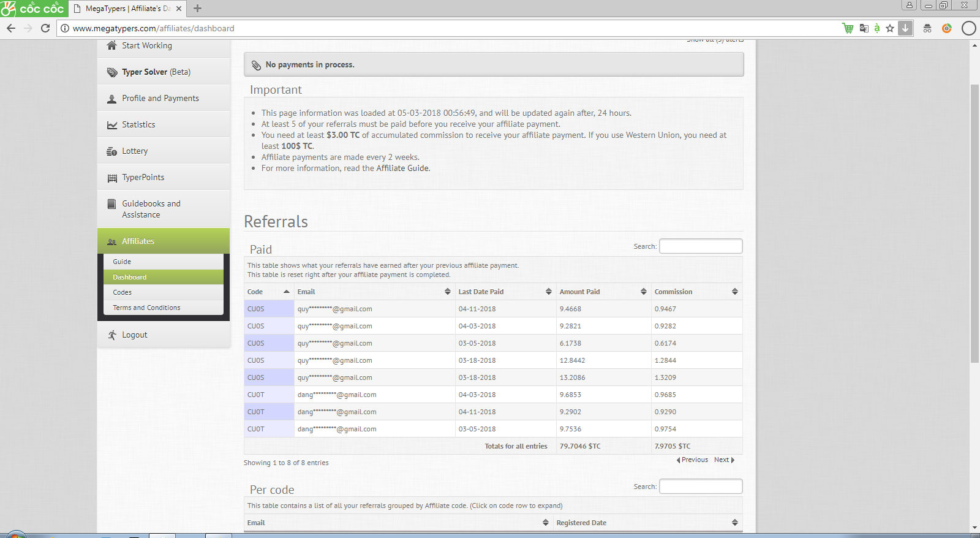Click the Paid table search field
980x538 pixels.
point(700,246)
